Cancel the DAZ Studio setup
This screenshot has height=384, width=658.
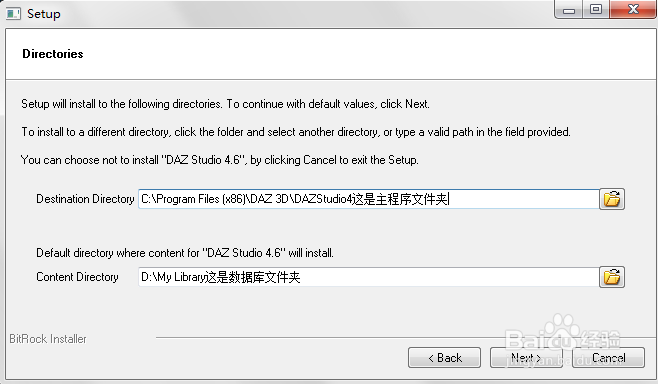click(608, 358)
